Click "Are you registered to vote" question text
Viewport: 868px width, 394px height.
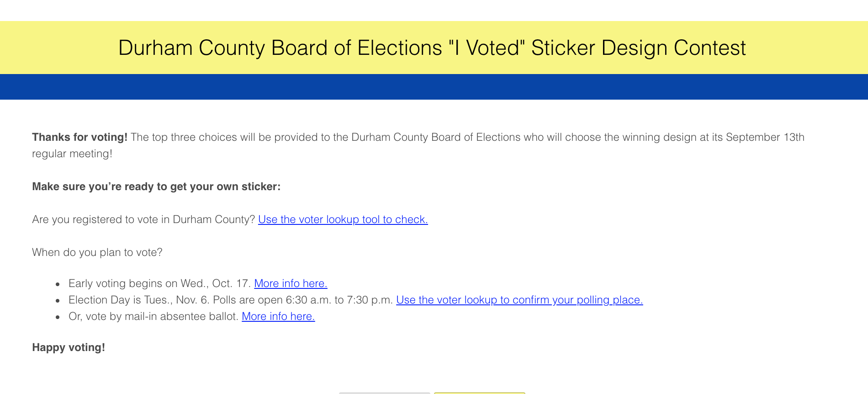click(143, 220)
